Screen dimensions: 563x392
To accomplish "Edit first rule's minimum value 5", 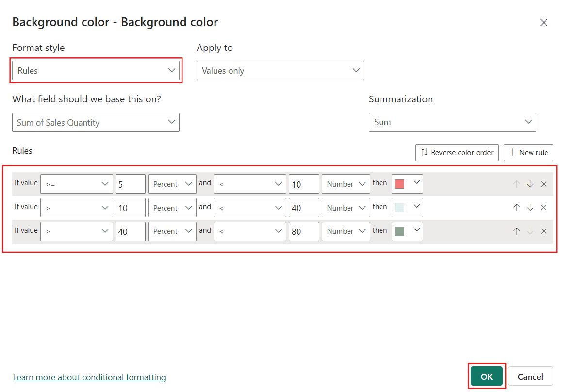I will click(131, 184).
